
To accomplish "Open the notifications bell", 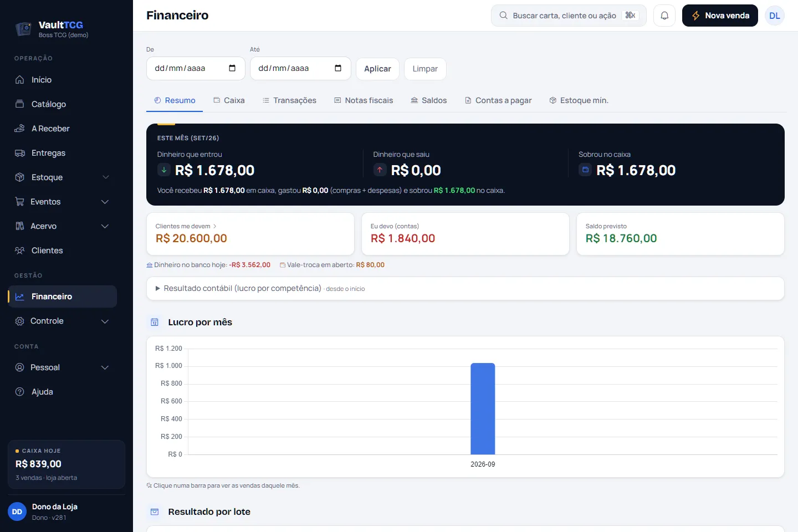I will [x=664, y=16].
